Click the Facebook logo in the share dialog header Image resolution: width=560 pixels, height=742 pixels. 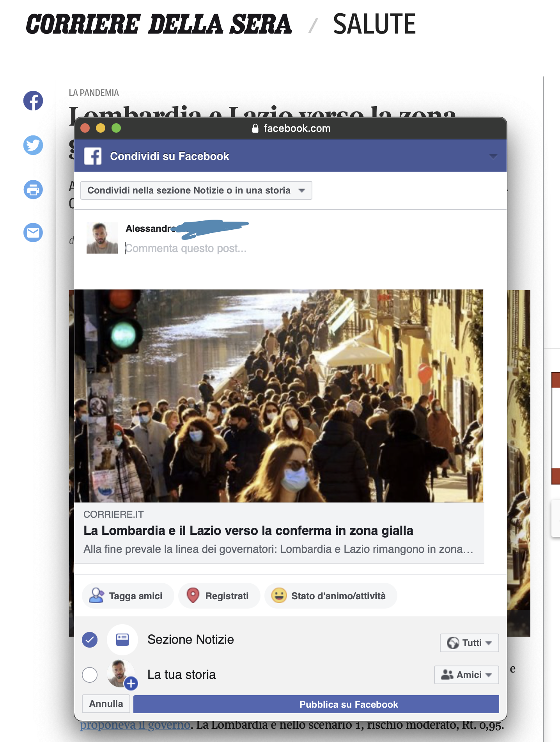tap(93, 156)
